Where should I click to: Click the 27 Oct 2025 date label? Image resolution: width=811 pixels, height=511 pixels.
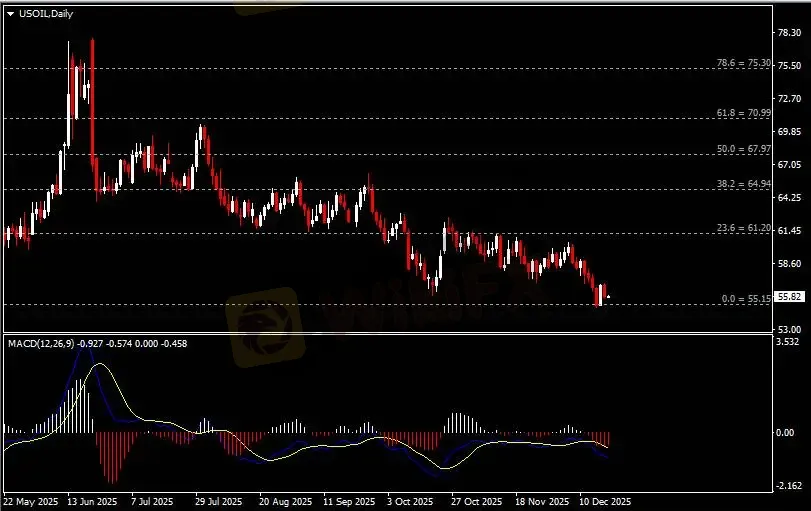pos(476,502)
